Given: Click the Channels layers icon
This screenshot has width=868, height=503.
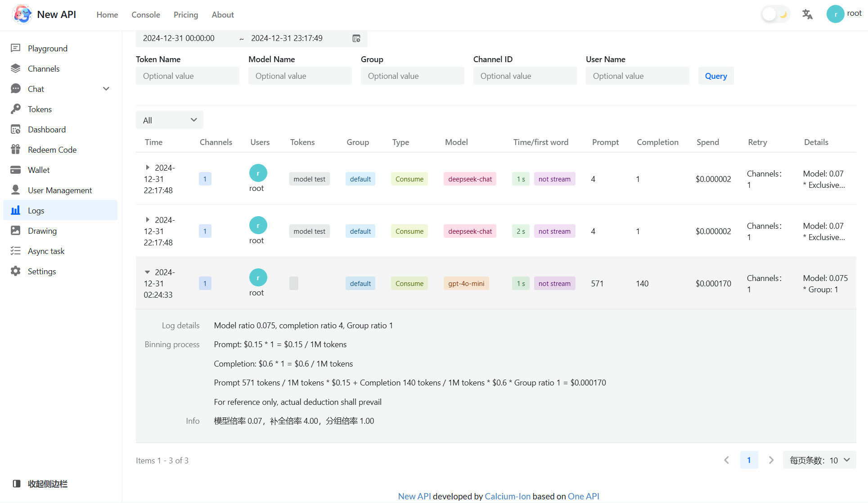Looking at the screenshot, I should pos(16,68).
